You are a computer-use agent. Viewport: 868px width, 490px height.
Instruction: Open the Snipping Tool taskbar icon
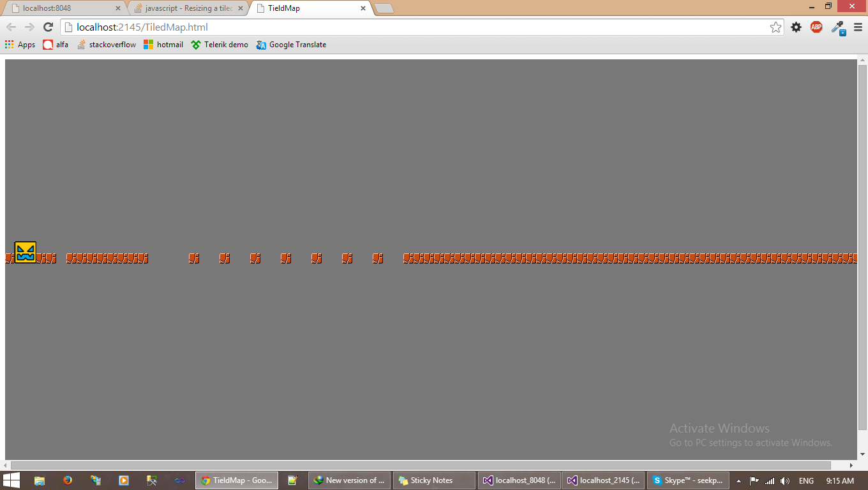152,480
